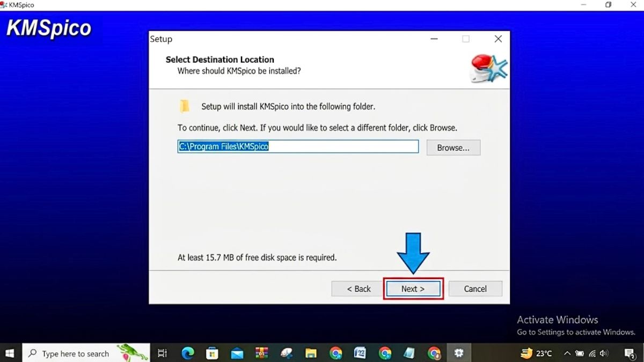Minimize the Setup dialog

tap(434, 39)
